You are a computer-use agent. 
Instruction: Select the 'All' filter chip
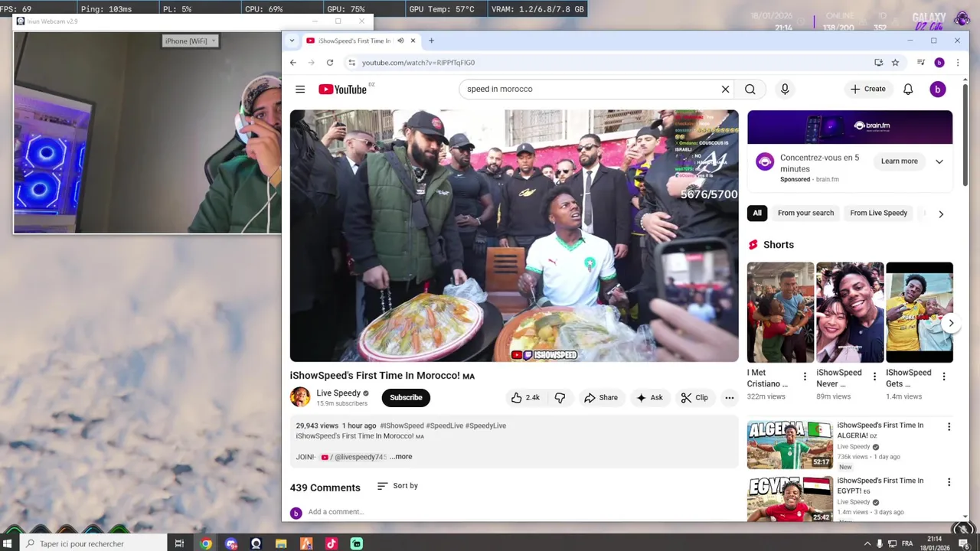tap(757, 214)
